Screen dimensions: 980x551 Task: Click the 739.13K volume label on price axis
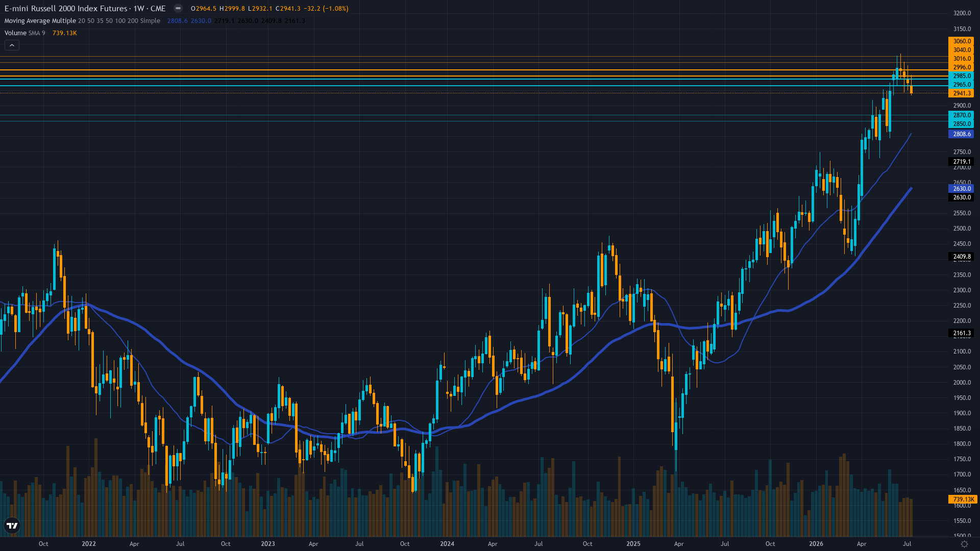[962, 499]
